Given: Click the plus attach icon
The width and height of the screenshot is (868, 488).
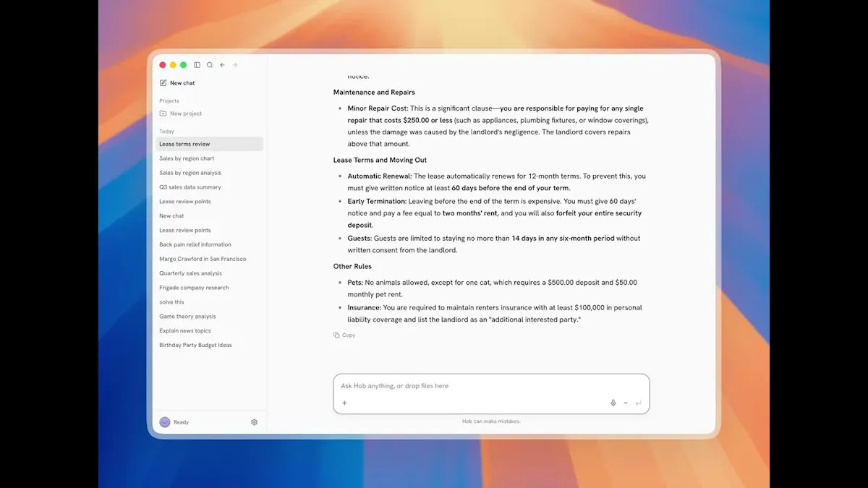Looking at the screenshot, I should pos(344,403).
